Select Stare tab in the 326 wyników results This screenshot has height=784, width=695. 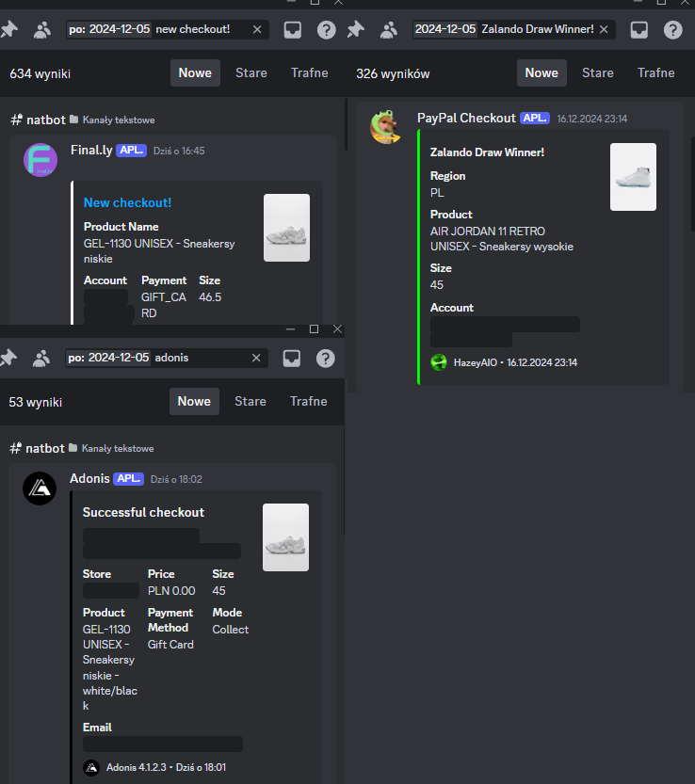pyautogui.click(x=597, y=73)
